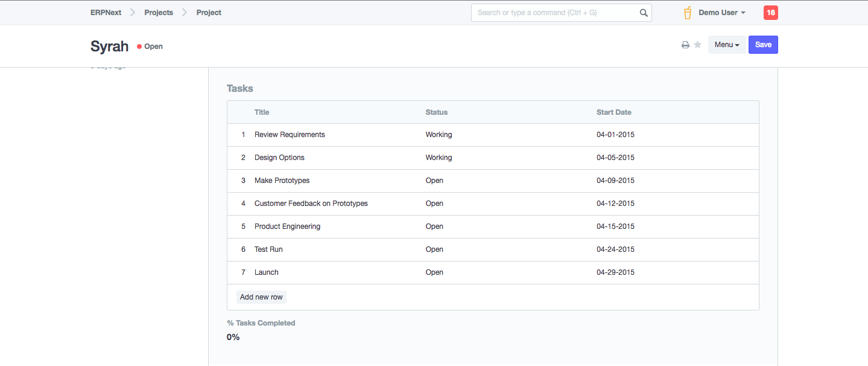Image resolution: width=868 pixels, height=366 pixels.
Task: Select the Review Requirements task title
Action: click(290, 135)
